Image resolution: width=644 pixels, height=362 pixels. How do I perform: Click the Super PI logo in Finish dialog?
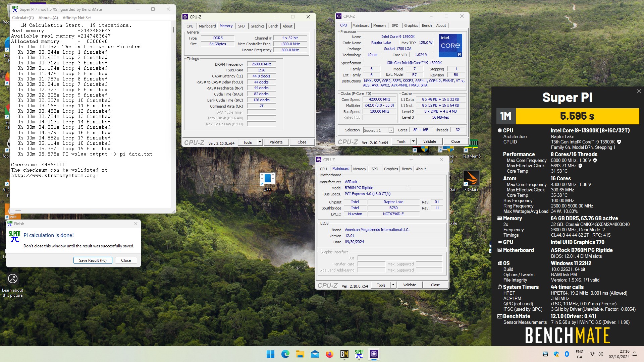[x=15, y=237]
